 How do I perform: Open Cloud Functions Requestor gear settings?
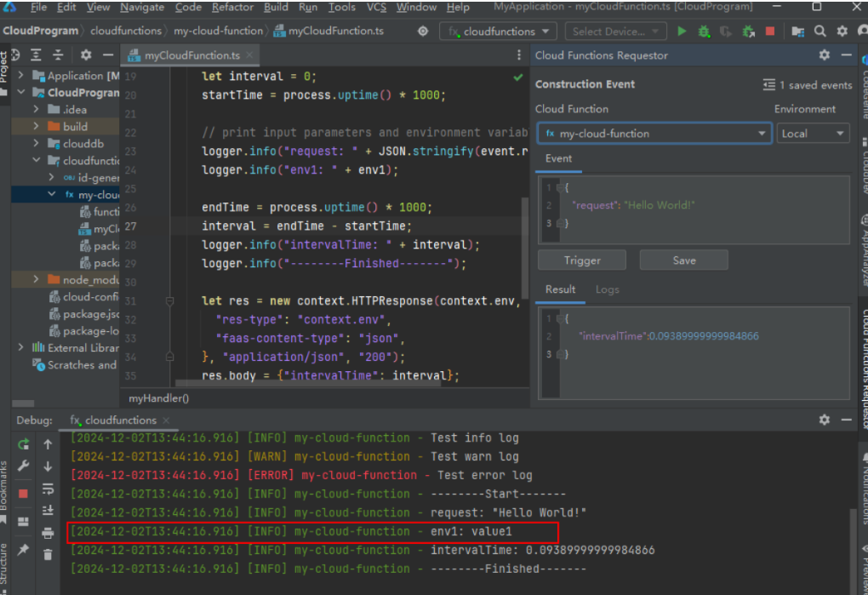(824, 55)
